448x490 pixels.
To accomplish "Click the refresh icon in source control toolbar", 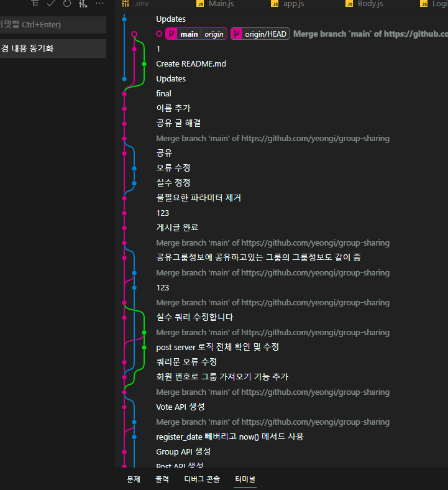I will 67,4.
